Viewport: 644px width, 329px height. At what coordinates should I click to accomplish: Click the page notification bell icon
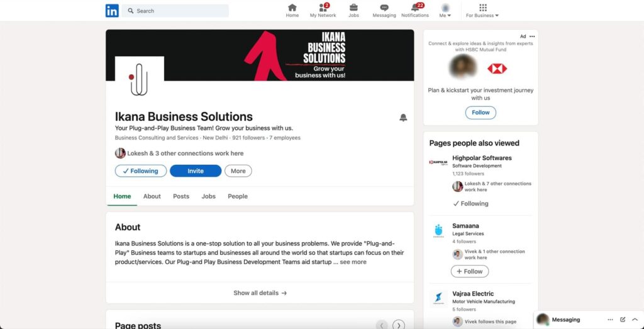pyautogui.click(x=403, y=118)
